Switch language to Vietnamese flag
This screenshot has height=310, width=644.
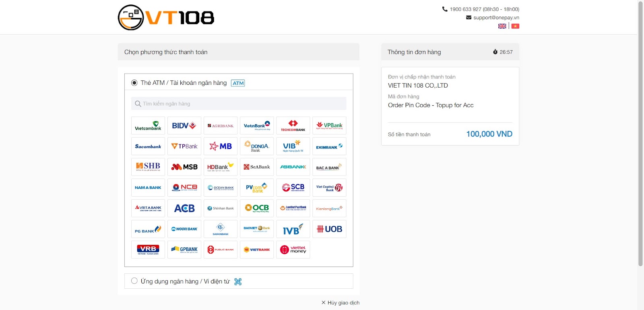coord(515,26)
